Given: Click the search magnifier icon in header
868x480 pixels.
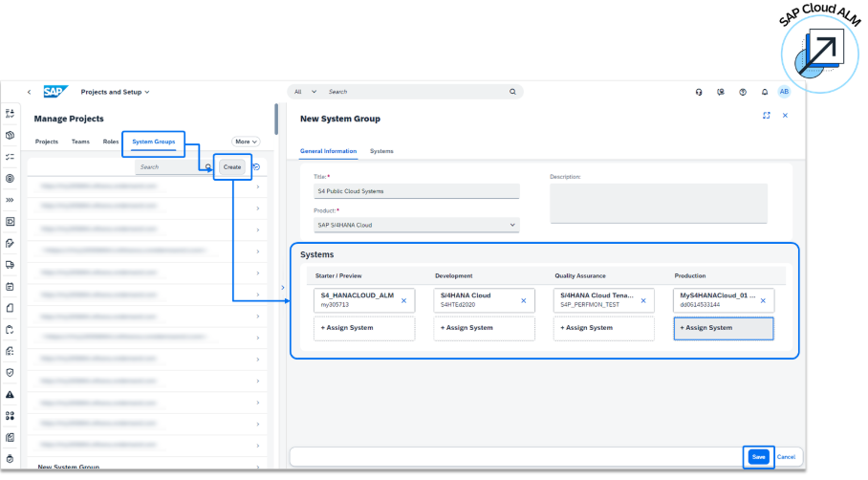Looking at the screenshot, I should [x=512, y=92].
